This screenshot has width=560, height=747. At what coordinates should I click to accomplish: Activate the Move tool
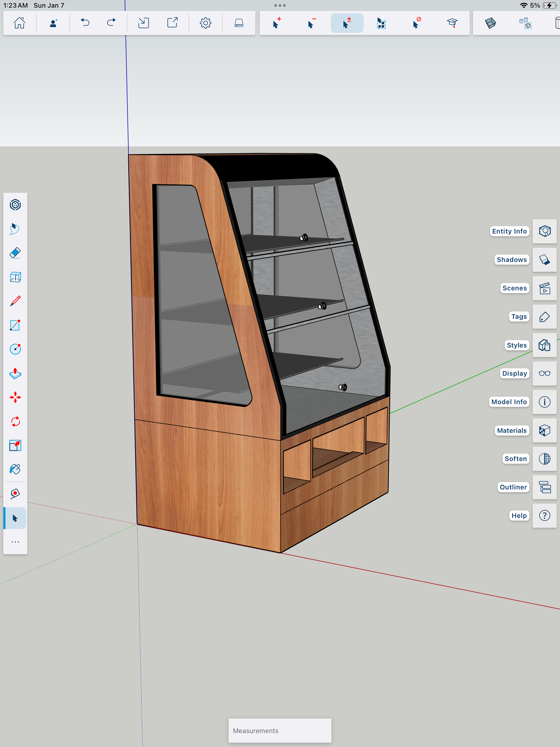click(15, 397)
